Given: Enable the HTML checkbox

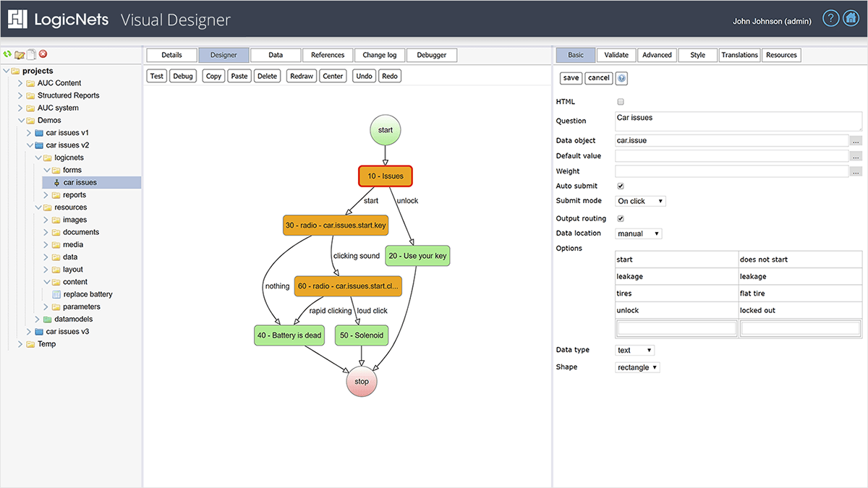Looking at the screenshot, I should pos(621,102).
